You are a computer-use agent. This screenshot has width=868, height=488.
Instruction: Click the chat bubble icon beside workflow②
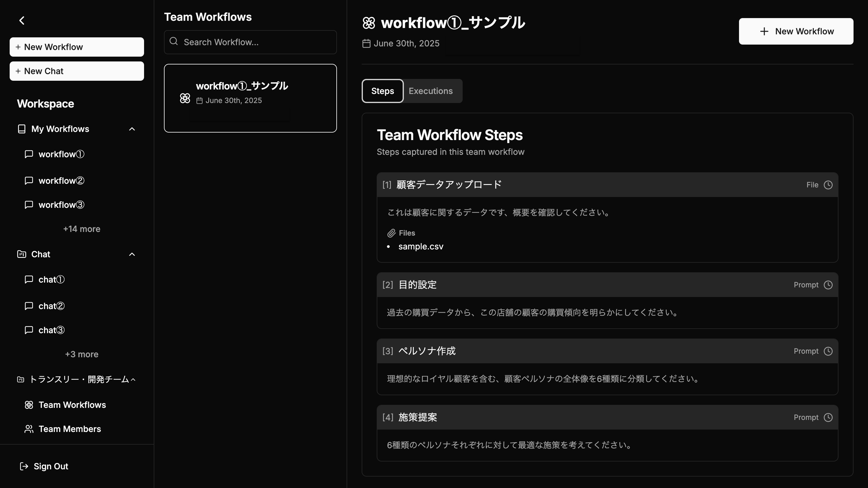tap(29, 180)
